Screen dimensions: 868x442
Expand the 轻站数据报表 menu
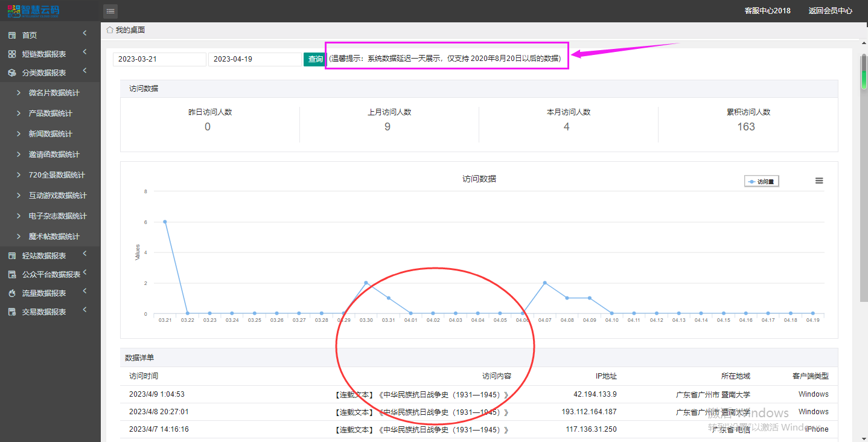pyautogui.click(x=85, y=254)
